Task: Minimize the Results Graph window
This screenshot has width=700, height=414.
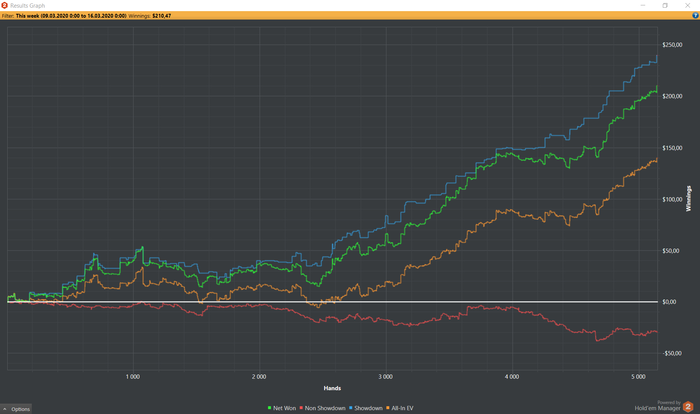Action: coord(643,5)
